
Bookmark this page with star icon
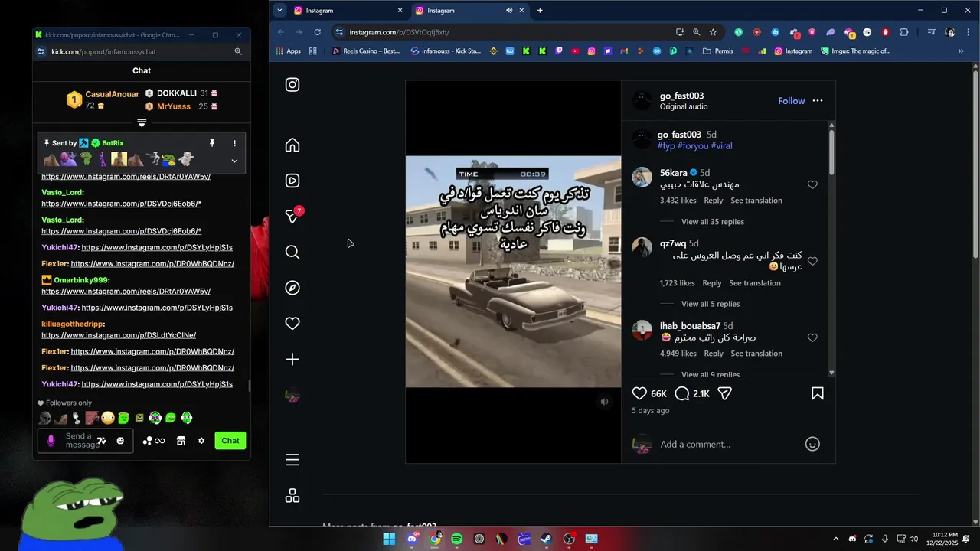pyautogui.click(x=713, y=32)
